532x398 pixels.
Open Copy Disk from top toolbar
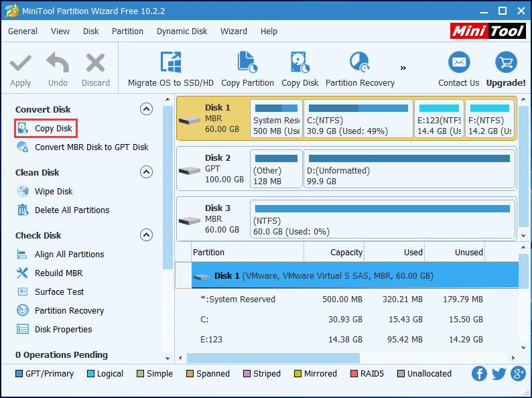[x=300, y=70]
